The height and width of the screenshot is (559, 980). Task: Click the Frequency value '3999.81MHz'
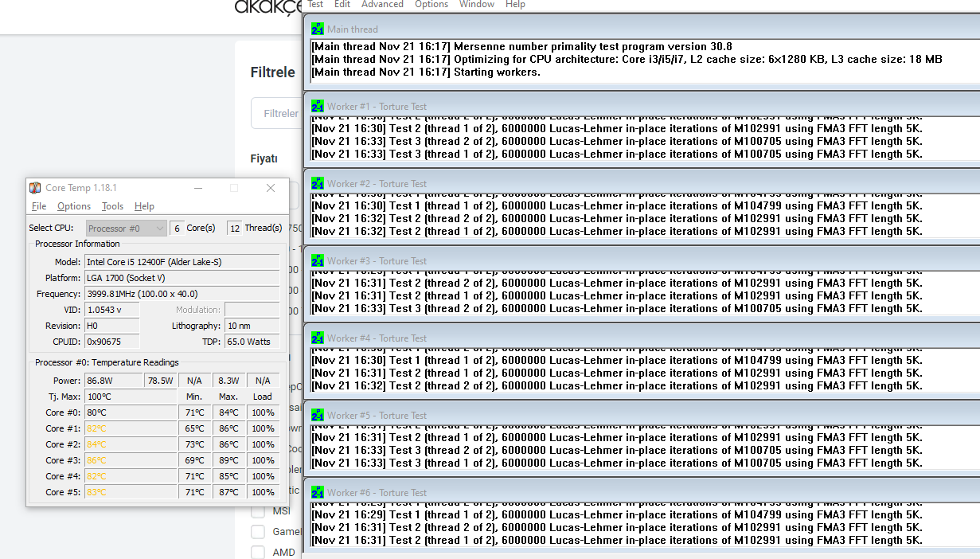pyautogui.click(x=182, y=294)
